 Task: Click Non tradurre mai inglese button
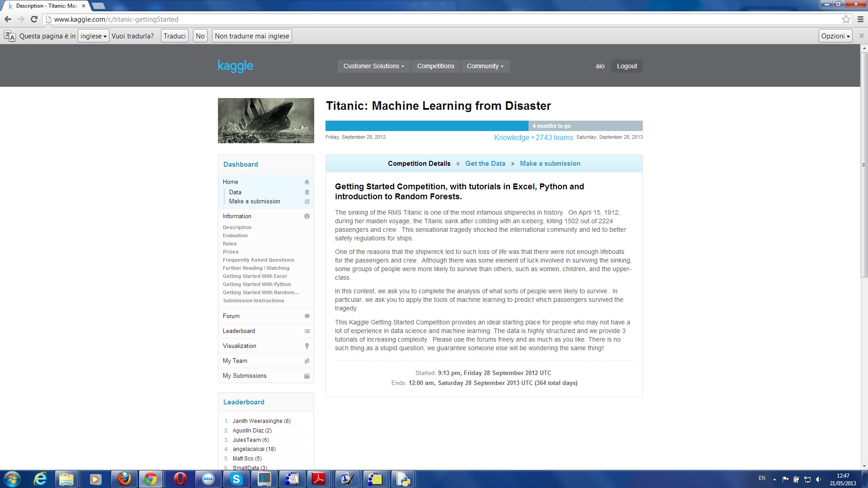coord(252,36)
